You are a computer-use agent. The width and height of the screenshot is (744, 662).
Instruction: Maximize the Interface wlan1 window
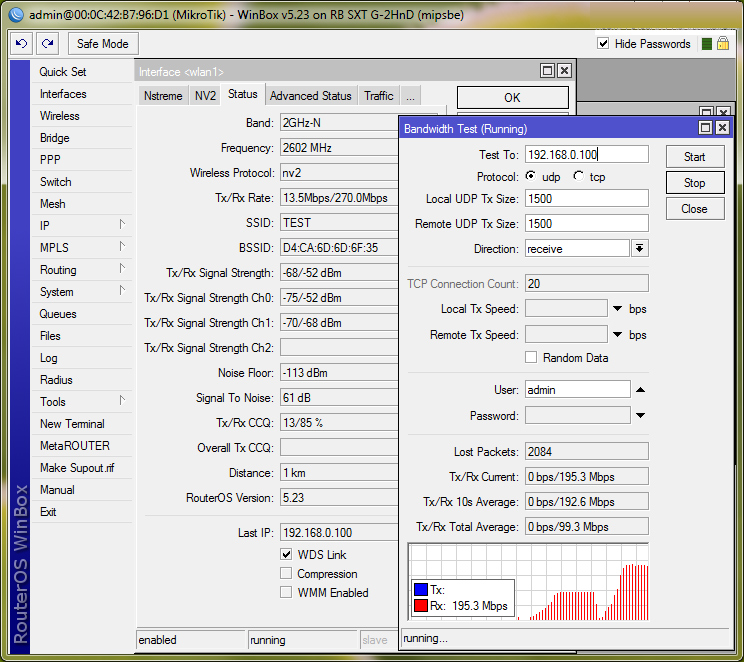pyautogui.click(x=547, y=71)
